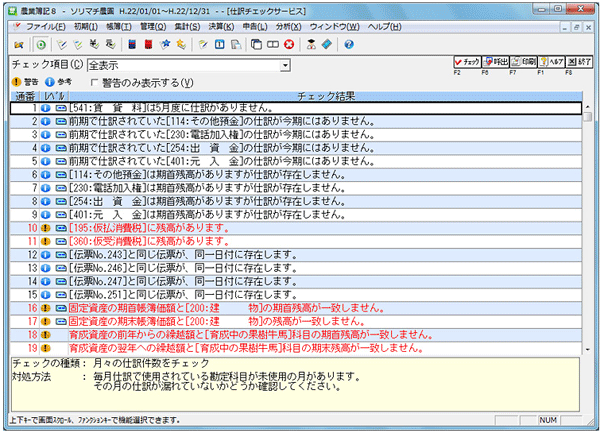This screenshot has width=600, height=433.
Task: Click the blue help question mark toolbar icon
Action: pos(349,45)
